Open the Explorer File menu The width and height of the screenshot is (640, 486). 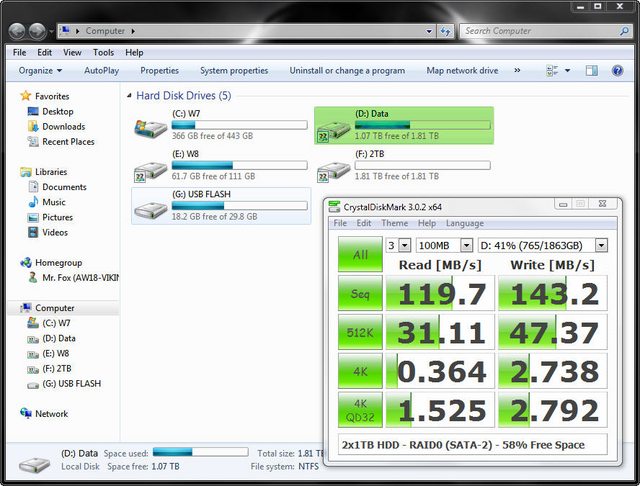pyautogui.click(x=19, y=52)
